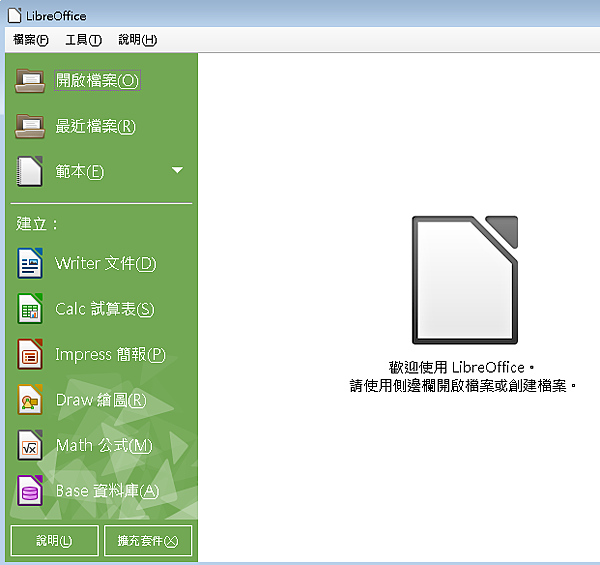
Task: Create a new Base 資料庫(A)
Action: (108, 491)
